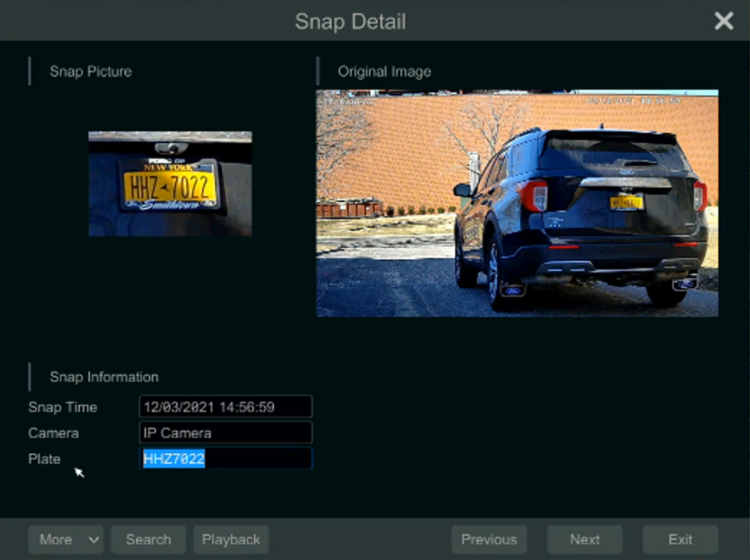Click the Plate label beside the plate field

point(44,459)
